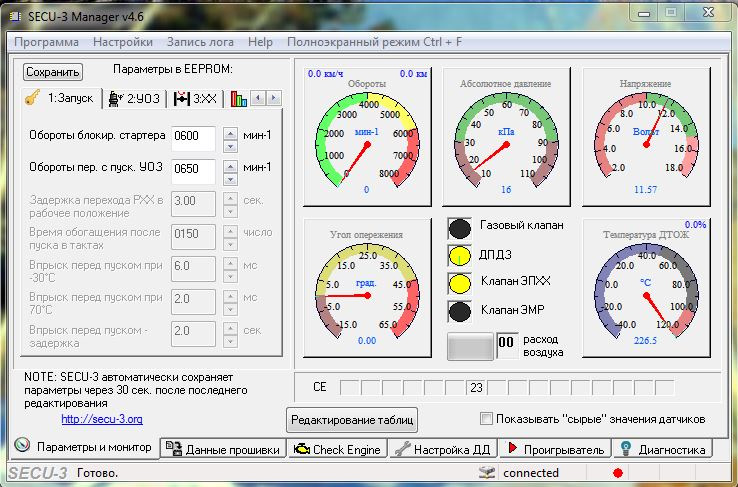
Task: Decrease Обороты блокир. стартера value
Action: (230, 145)
